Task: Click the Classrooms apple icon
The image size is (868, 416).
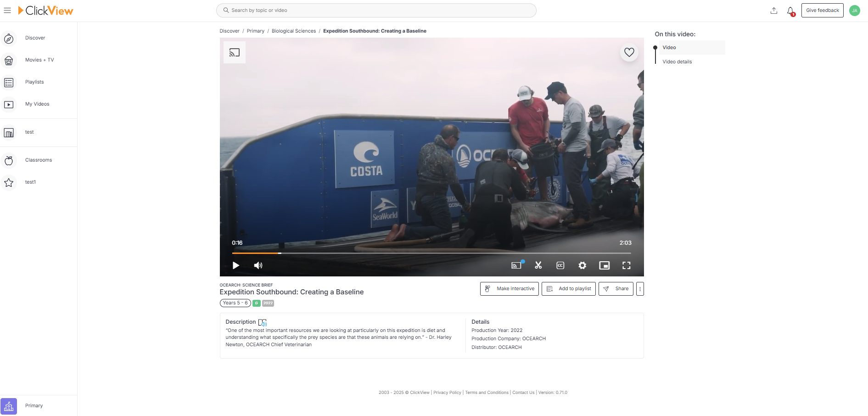Action: click(x=9, y=161)
